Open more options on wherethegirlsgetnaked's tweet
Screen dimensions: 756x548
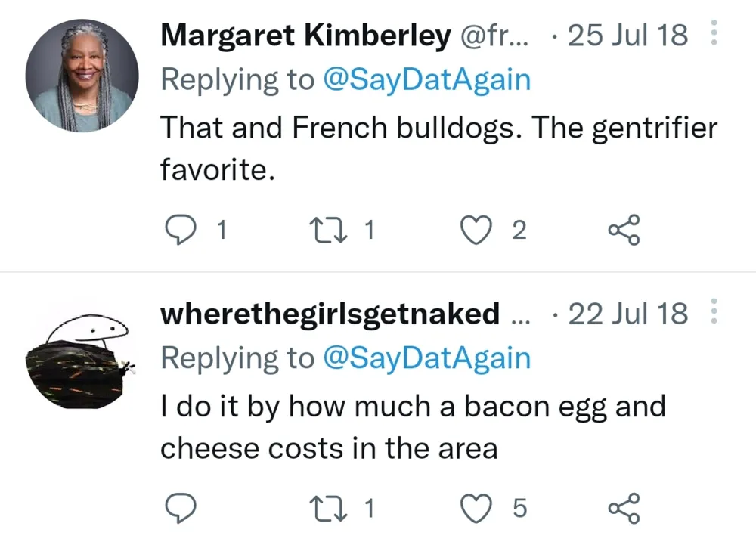point(714,313)
